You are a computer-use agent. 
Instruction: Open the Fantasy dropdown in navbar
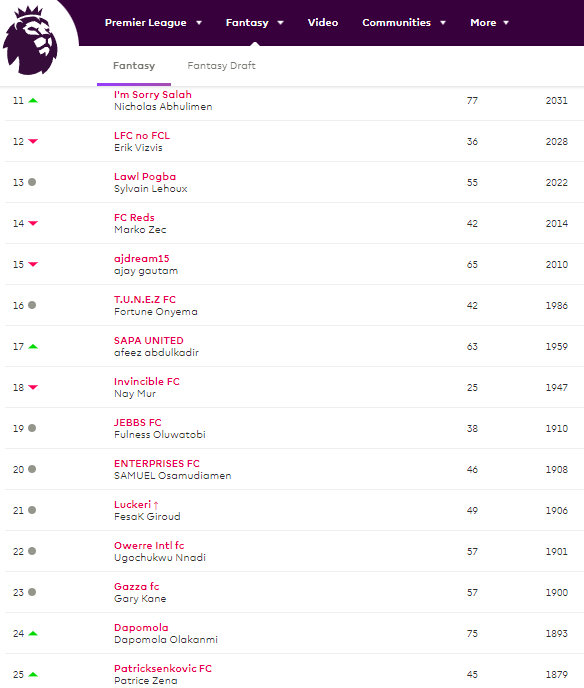point(254,23)
